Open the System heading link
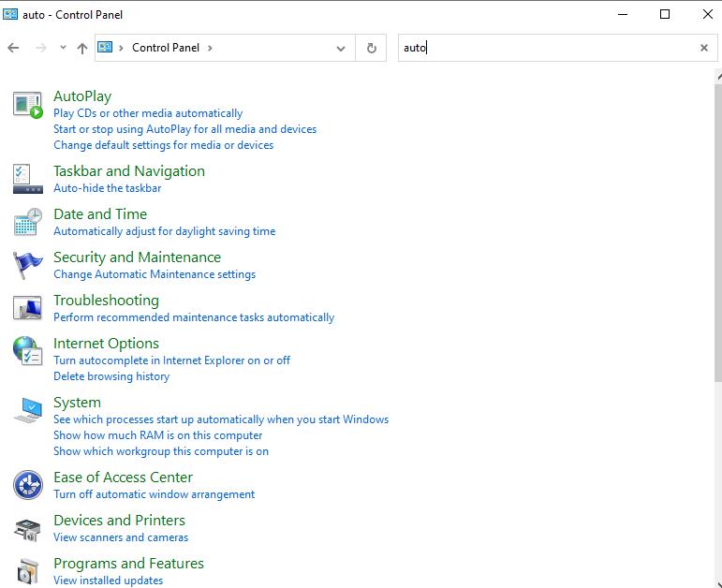The image size is (722, 588). click(77, 403)
